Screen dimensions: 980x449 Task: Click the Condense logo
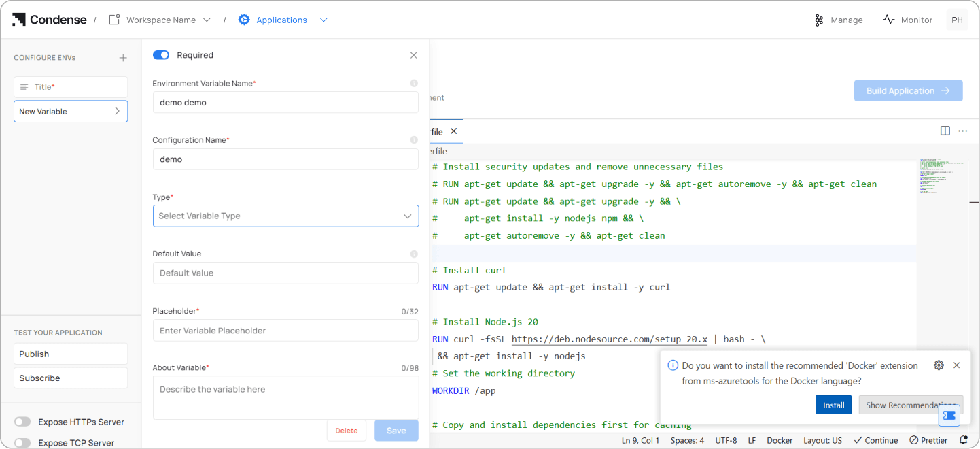[x=50, y=20]
